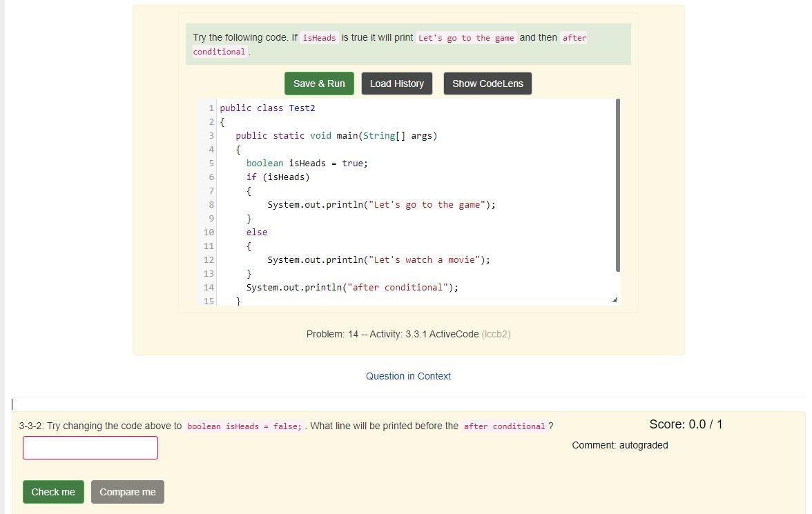Click the main method declaration on line 3
812x514 pixels.
(x=325, y=135)
